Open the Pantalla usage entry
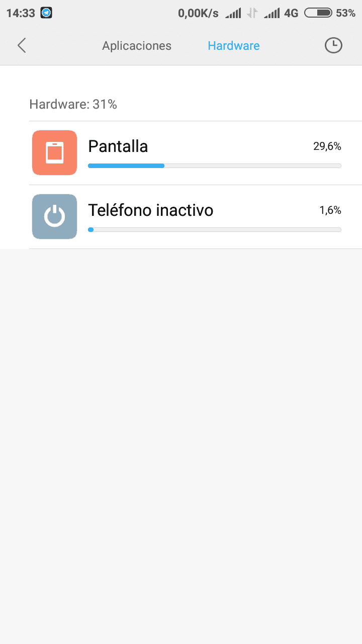The width and height of the screenshot is (362, 644). (196, 153)
